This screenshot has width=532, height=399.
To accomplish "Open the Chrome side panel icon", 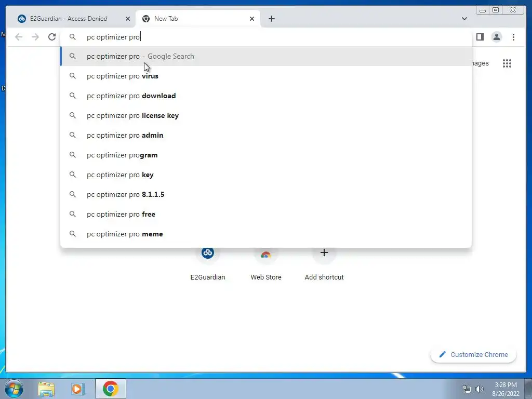I will tap(480, 37).
